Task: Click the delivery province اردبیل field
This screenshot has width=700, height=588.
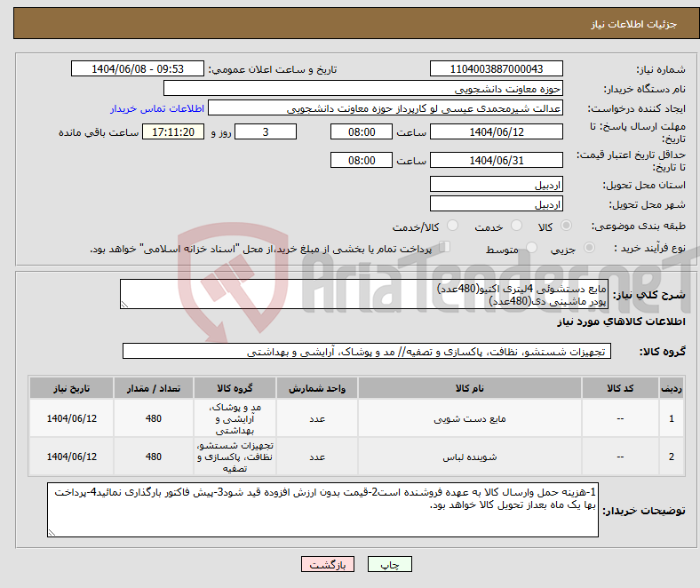Action: (496, 184)
